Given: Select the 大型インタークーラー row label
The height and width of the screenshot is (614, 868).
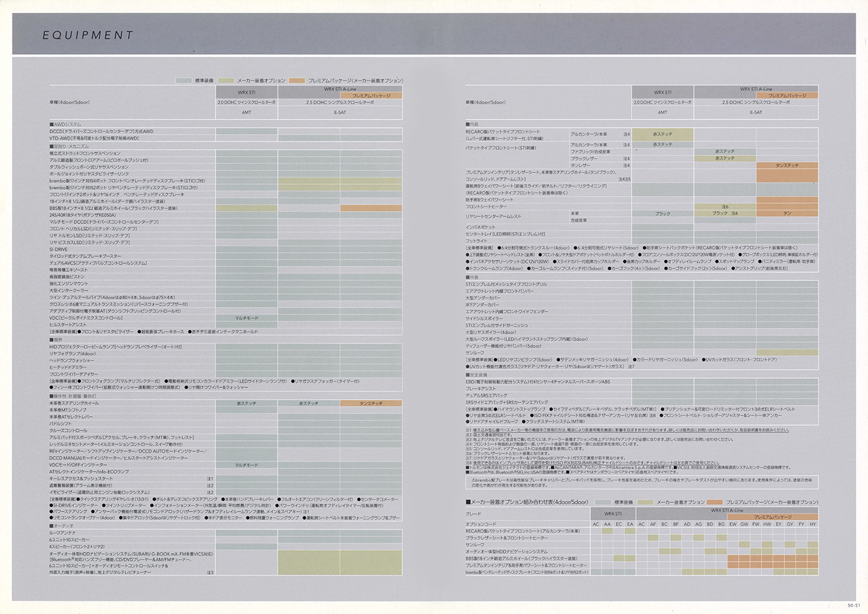Looking at the screenshot, I should 68,291.
